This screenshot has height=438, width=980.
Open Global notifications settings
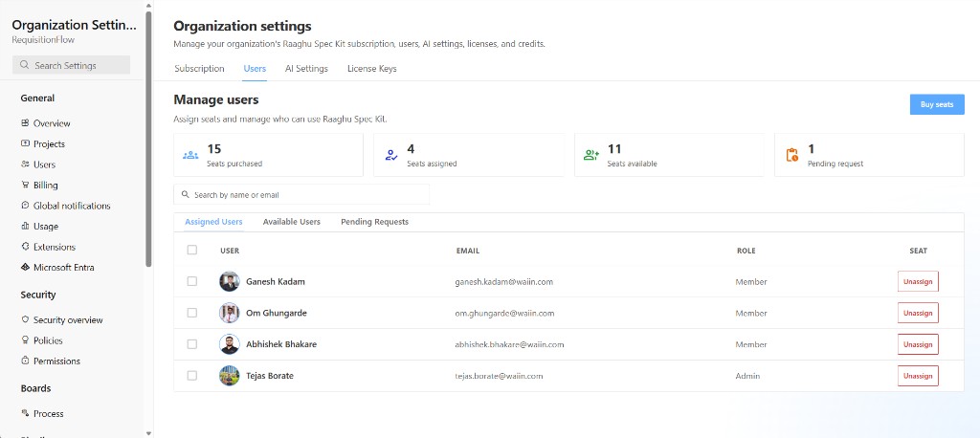pos(72,206)
